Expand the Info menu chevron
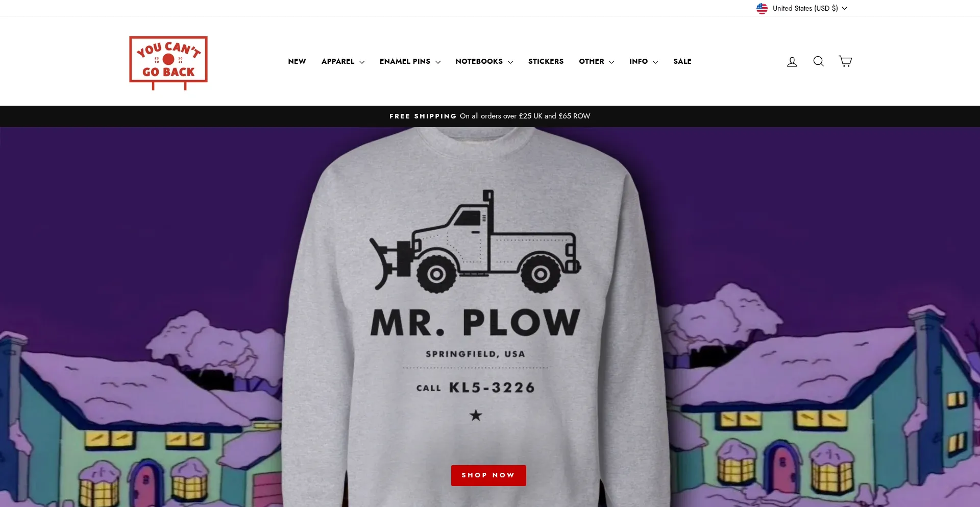 click(655, 62)
